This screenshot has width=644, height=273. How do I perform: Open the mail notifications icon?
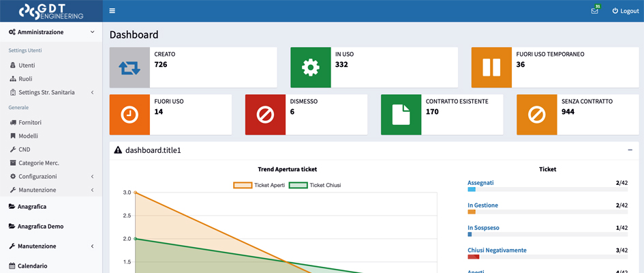(x=594, y=11)
